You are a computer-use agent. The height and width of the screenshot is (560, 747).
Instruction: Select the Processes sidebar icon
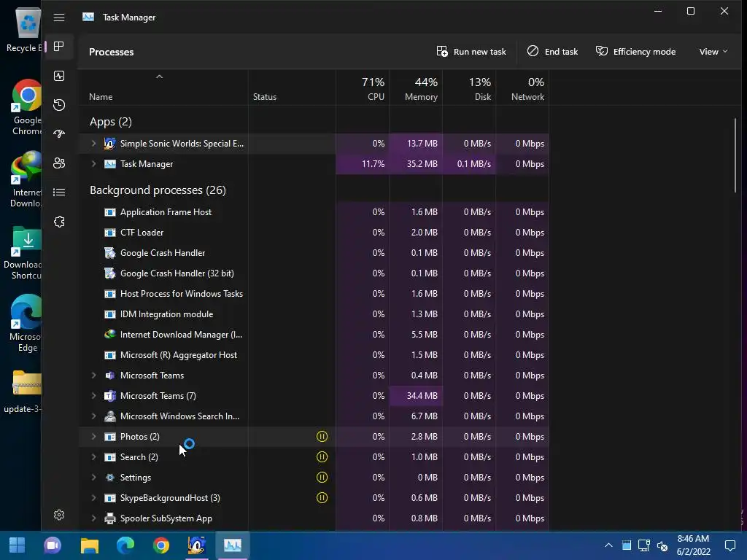point(59,46)
